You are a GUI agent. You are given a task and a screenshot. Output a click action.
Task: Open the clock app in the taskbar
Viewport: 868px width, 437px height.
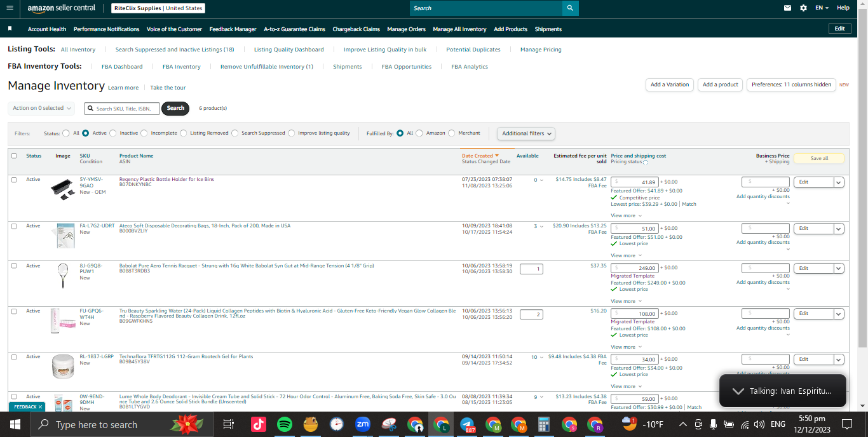pos(337,424)
